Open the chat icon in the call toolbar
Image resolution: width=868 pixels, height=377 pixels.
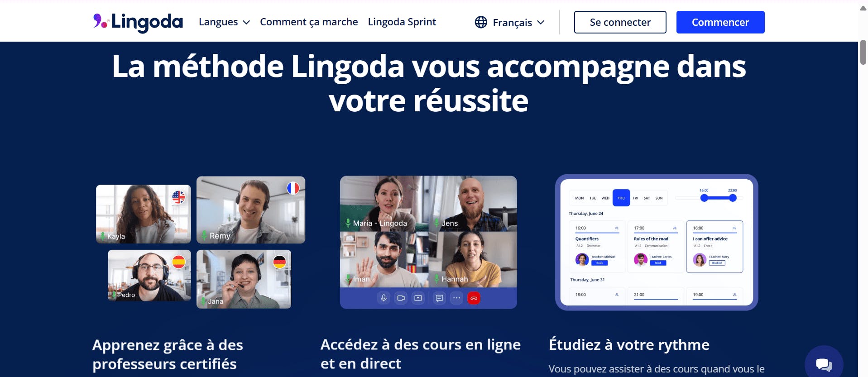click(x=439, y=298)
